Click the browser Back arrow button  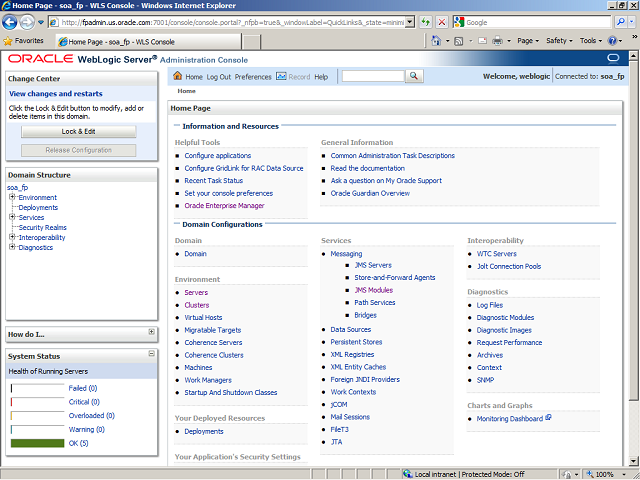pyautogui.click(x=12, y=22)
